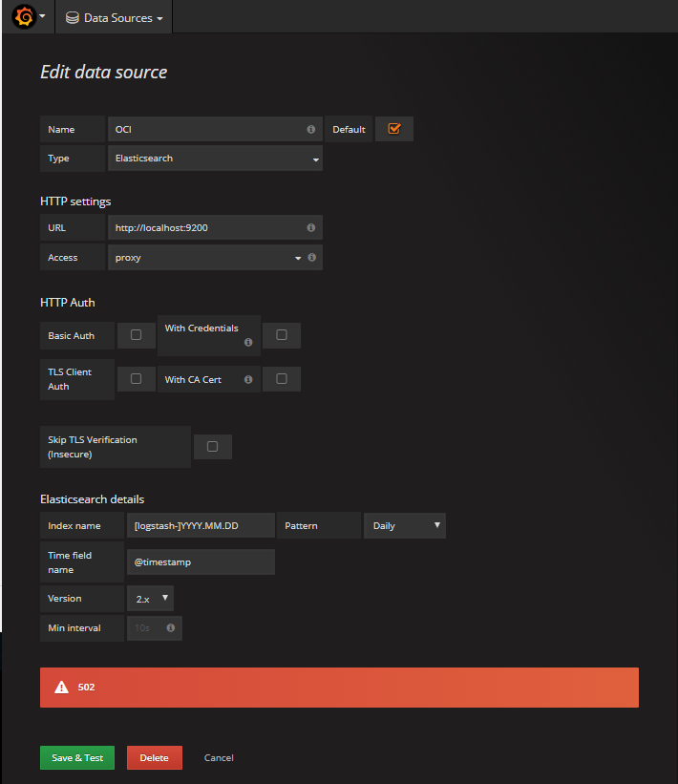678x784 pixels.
Task: Toggle Skip TLS Verification checkbox
Action: pyautogui.click(x=213, y=446)
